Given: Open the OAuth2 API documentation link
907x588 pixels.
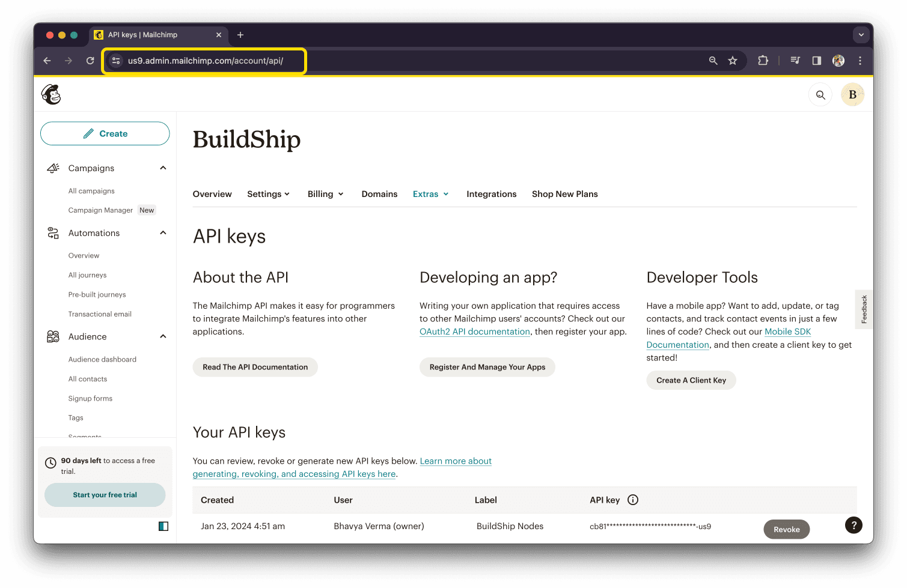Looking at the screenshot, I should pyautogui.click(x=474, y=332).
